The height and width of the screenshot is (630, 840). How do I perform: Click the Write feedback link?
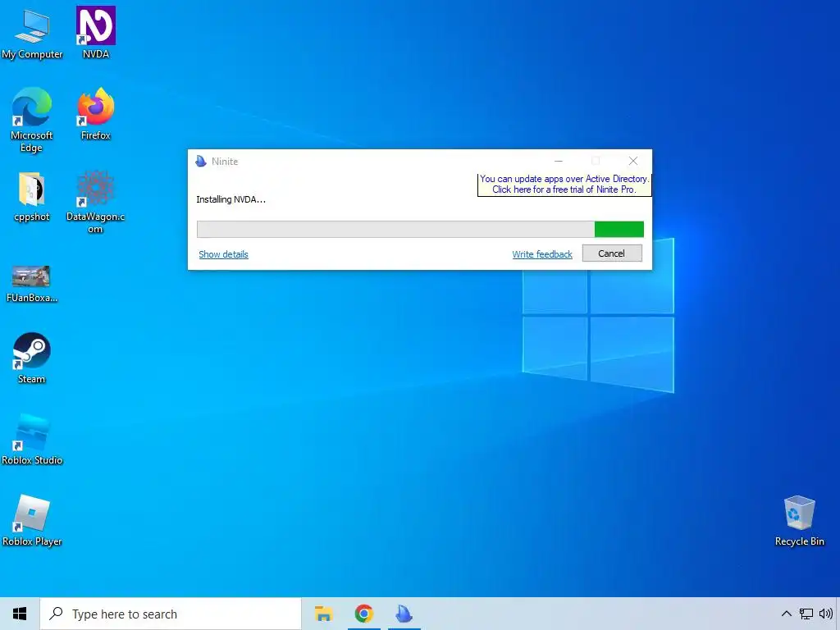[x=542, y=254]
